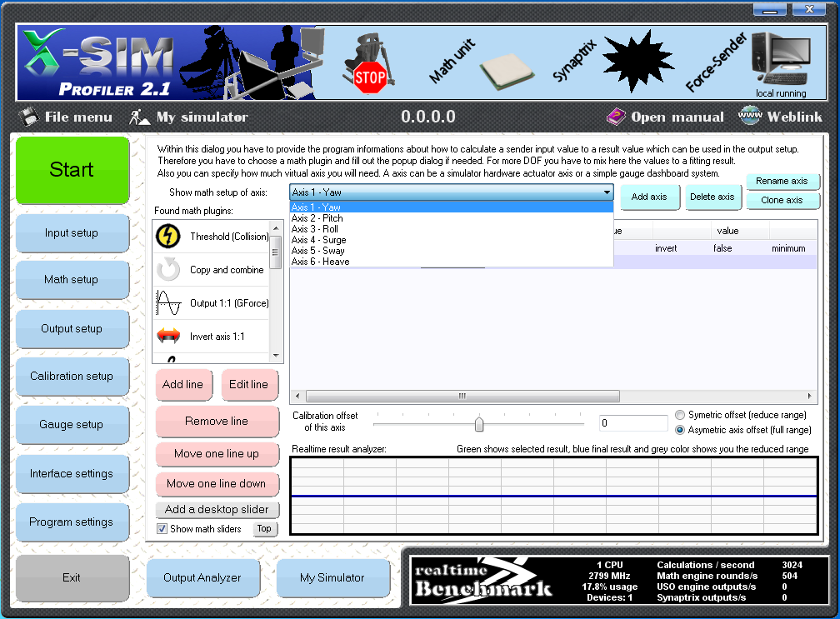The height and width of the screenshot is (619, 840).
Task: Switch to Output setup section
Action: pyautogui.click(x=72, y=329)
